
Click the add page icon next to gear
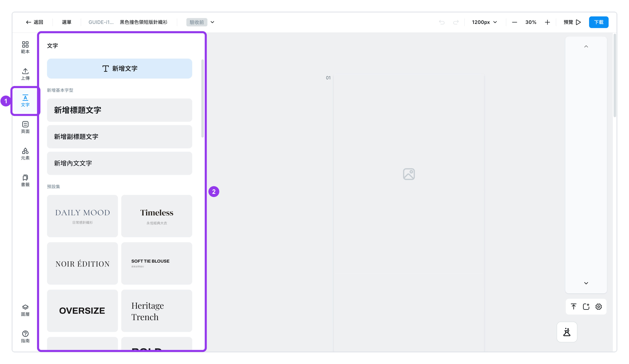pos(586,306)
